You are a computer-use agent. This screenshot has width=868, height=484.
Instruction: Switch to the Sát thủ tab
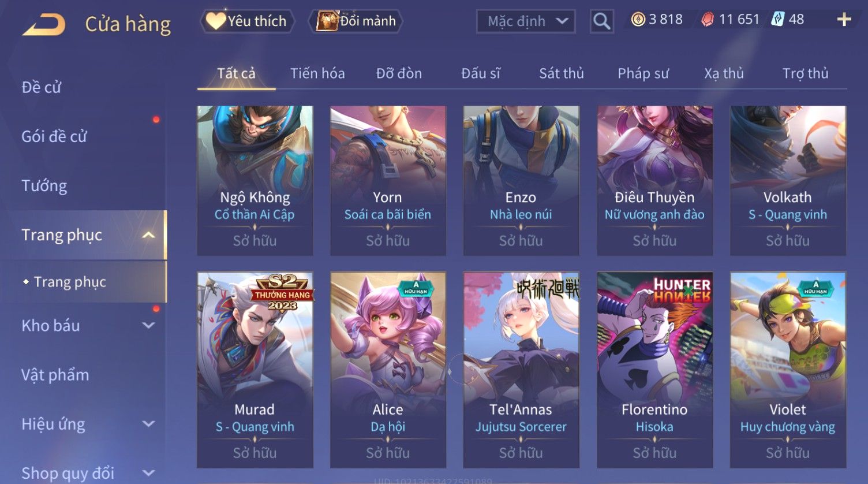562,73
